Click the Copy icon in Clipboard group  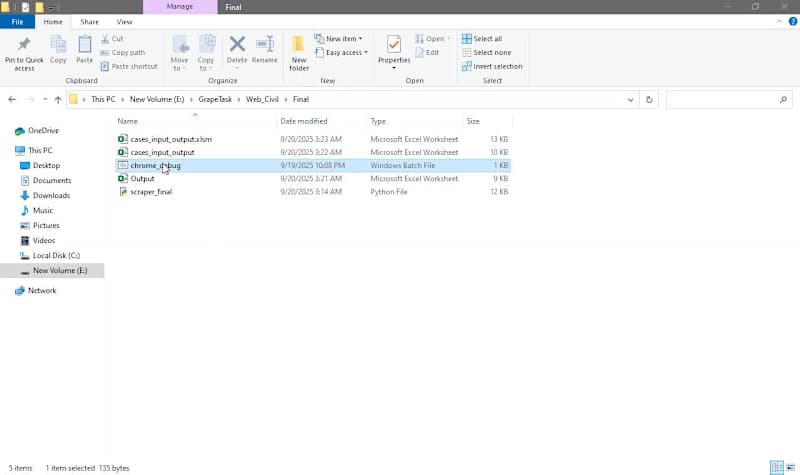(58, 45)
